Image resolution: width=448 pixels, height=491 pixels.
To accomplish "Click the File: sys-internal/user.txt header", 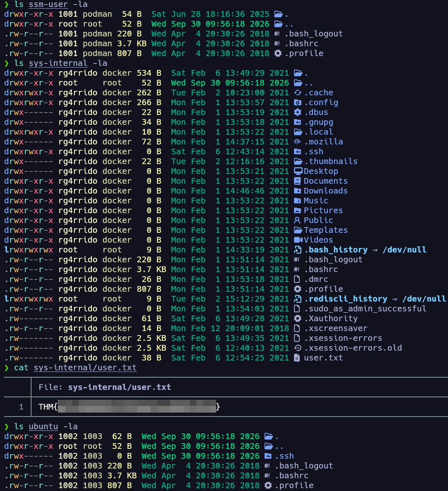I will pyautogui.click(x=105, y=387).
